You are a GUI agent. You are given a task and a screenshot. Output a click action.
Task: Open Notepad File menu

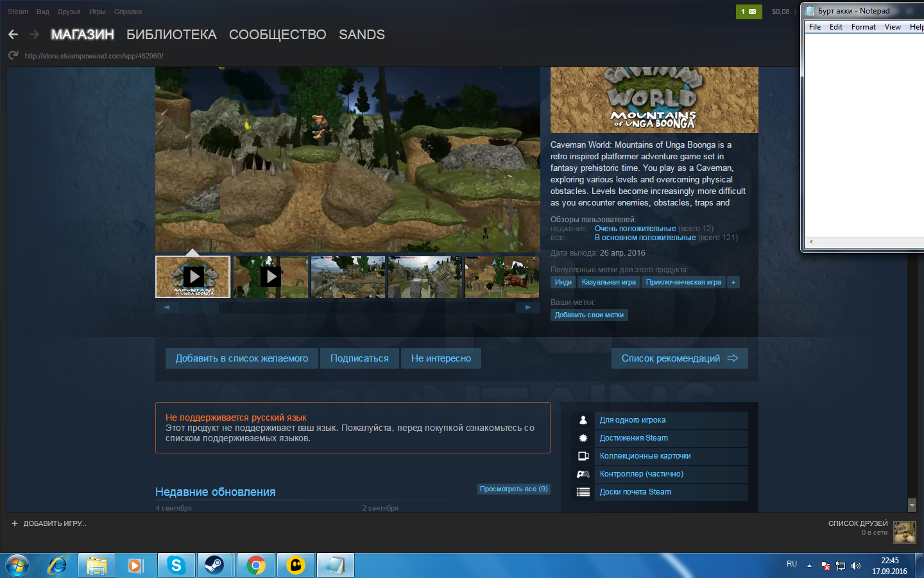815,27
